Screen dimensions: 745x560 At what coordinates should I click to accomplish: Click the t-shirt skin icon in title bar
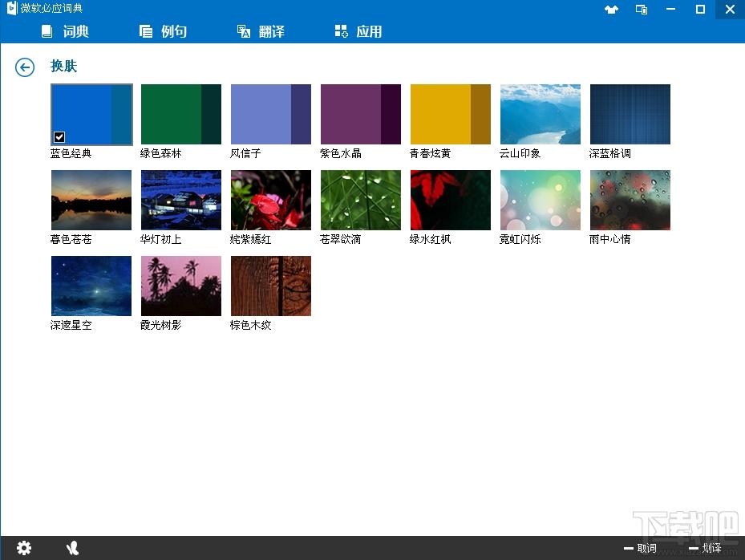611,10
